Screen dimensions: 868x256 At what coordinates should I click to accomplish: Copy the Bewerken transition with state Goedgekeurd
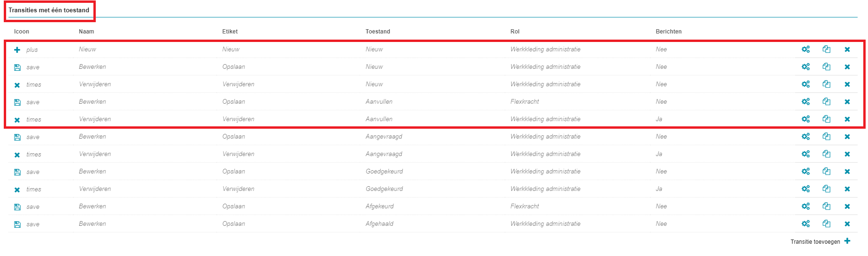(x=826, y=172)
